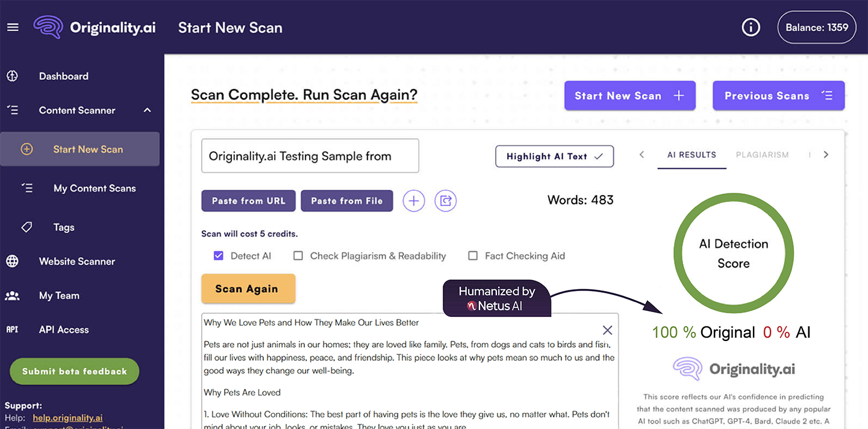Open Tags with the tag icon

27,227
